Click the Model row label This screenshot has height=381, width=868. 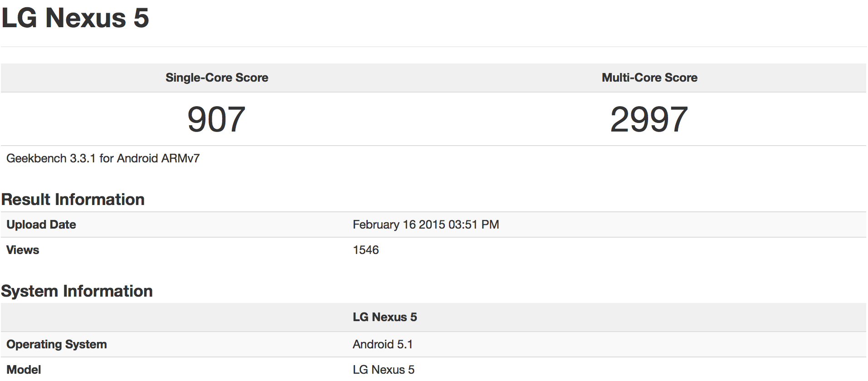[x=24, y=370]
